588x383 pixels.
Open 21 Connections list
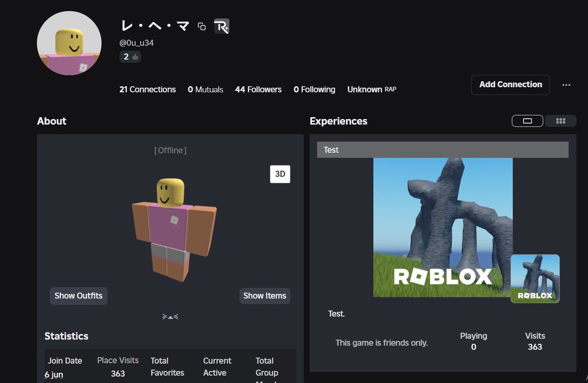pos(147,90)
